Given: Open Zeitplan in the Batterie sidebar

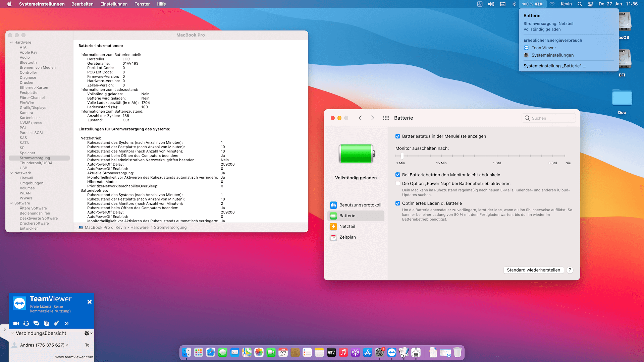Looking at the screenshot, I should coord(347,237).
